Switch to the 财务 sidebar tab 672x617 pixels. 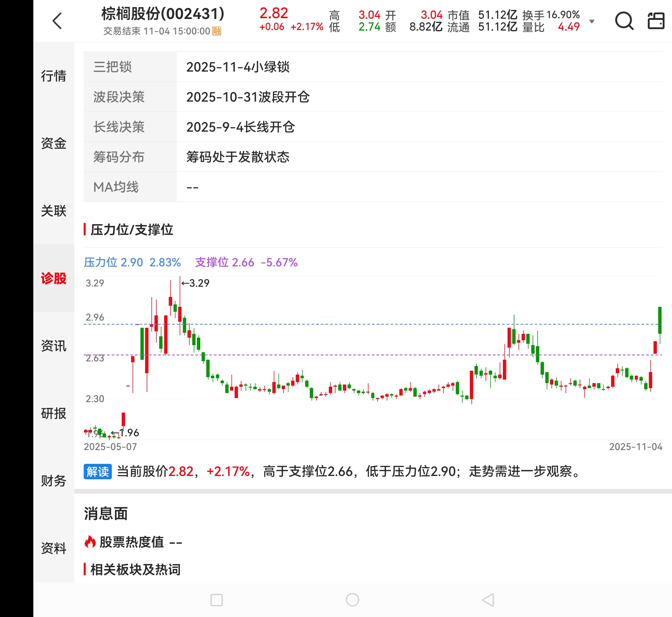(x=53, y=481)
